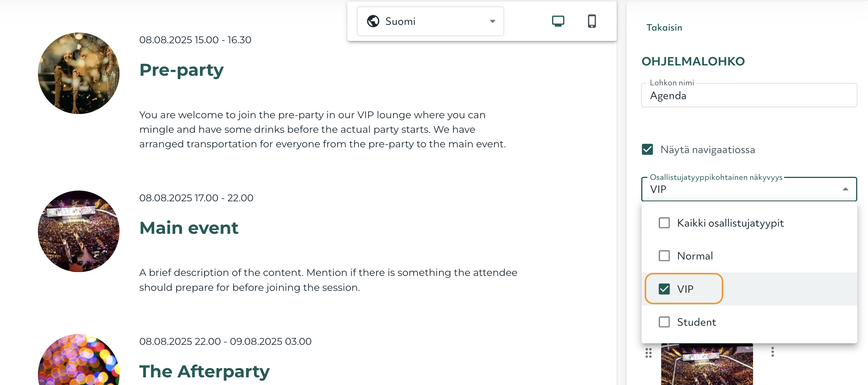Collapse the Osallistujatyyppikohtainen näkyvyys dropdown
This screenshot has height=385, width=868.
[845, 189]
